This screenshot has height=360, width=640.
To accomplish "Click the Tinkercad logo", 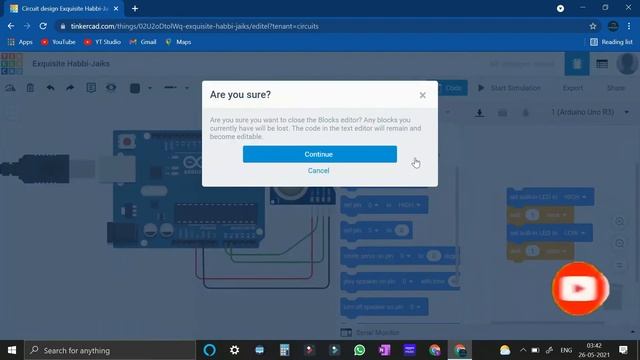I will tap(11, 64).
